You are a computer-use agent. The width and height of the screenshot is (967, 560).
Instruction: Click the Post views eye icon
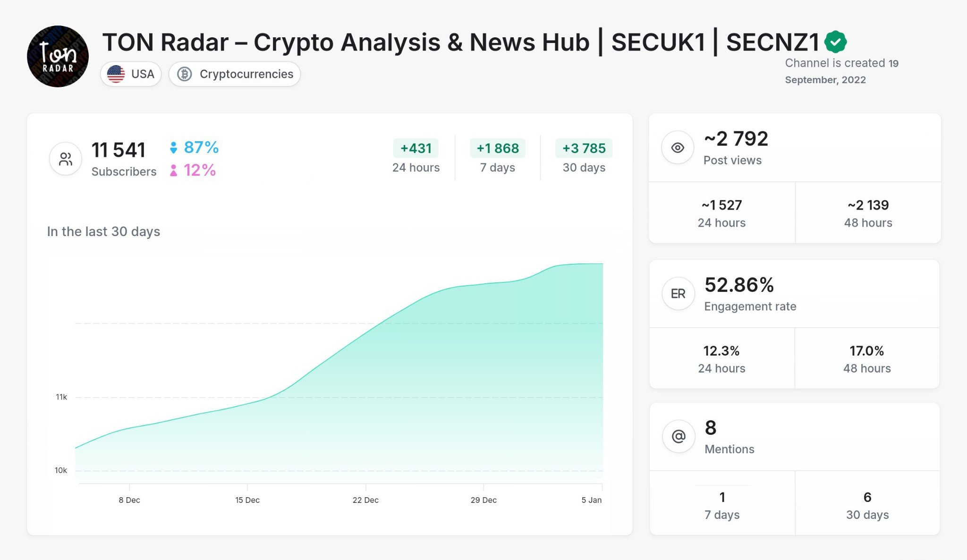(x=678, y=147)
